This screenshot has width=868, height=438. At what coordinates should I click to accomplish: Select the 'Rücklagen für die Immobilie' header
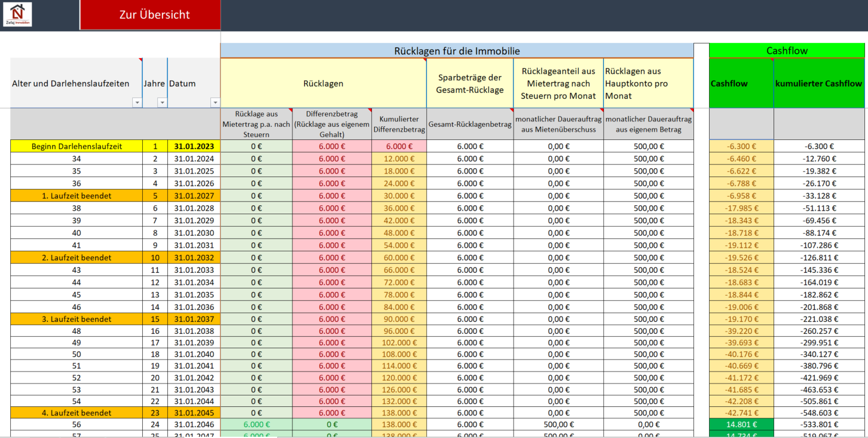[457, 51]
